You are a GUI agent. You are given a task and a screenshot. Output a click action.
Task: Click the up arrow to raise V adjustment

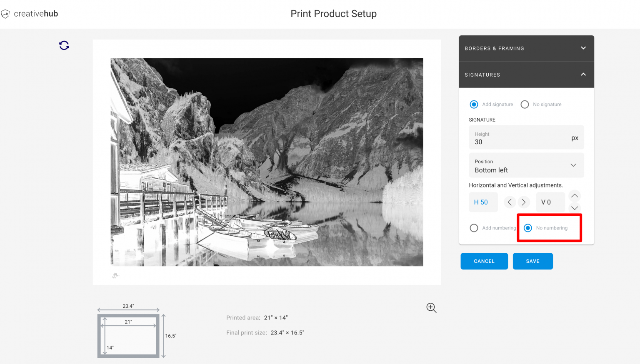574,196
